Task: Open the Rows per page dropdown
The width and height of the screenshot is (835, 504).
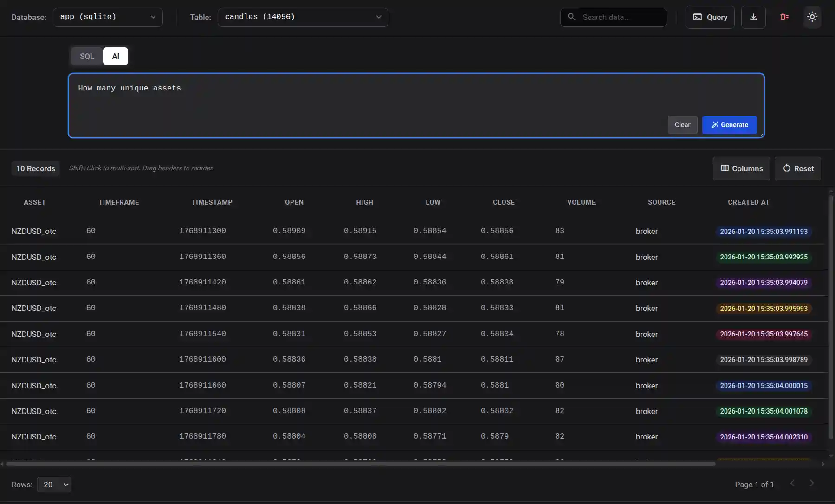Action: (x=54, y=484)
